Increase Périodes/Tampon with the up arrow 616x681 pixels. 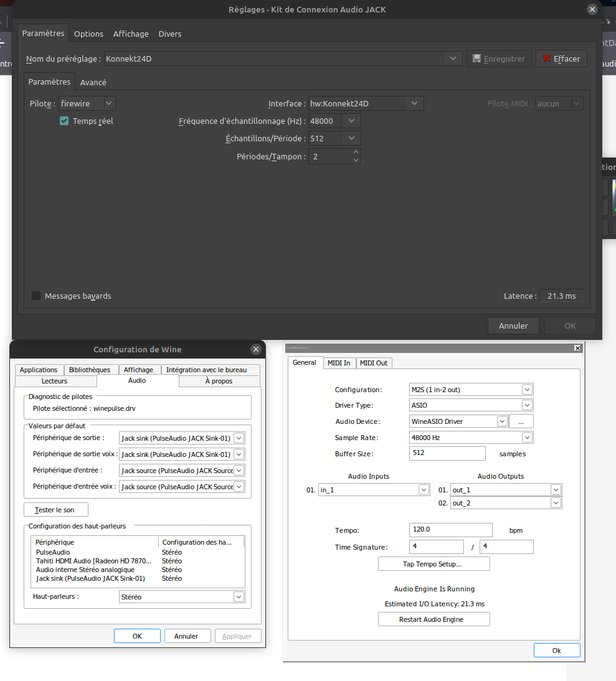tap(356, 153)
